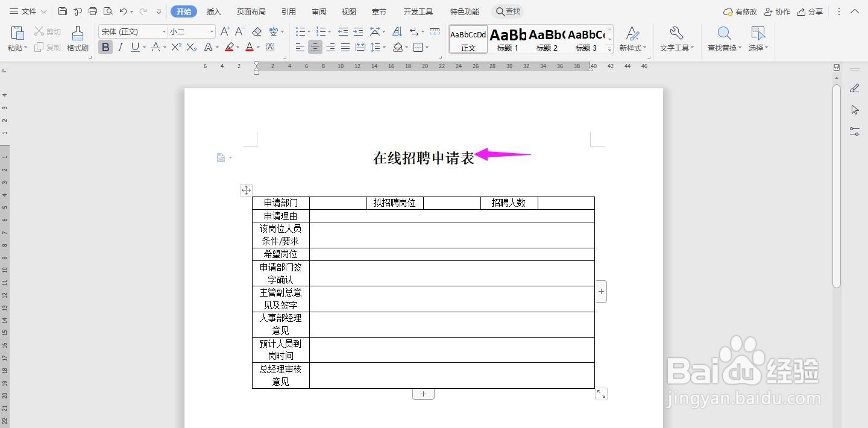Viewport: 868px width, 428px height.
Task: Decrease paragraph indent
Action: (x=343, y=31)
